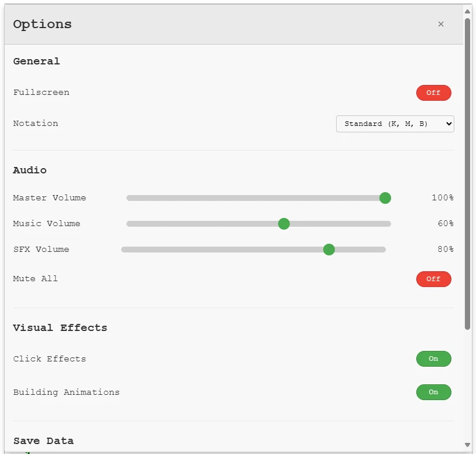Click the 80% SFX Volume readout
The image size is (476, 454).
tap(445, 250)
